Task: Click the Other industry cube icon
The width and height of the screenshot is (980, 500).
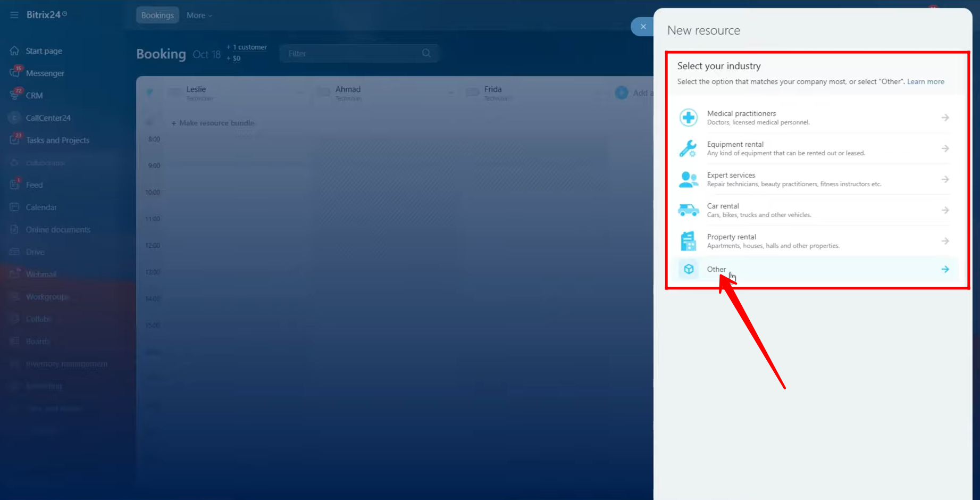Action: pyautogui.click(x=689, y=269)
